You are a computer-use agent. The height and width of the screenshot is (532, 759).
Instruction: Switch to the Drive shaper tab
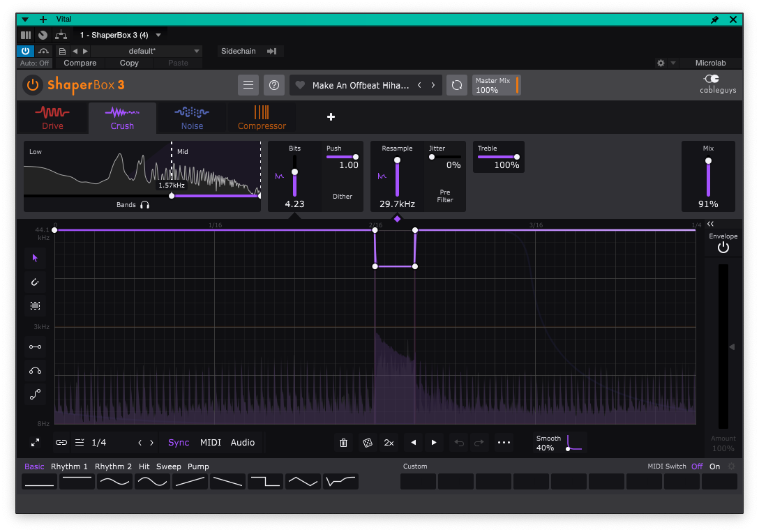52,118
